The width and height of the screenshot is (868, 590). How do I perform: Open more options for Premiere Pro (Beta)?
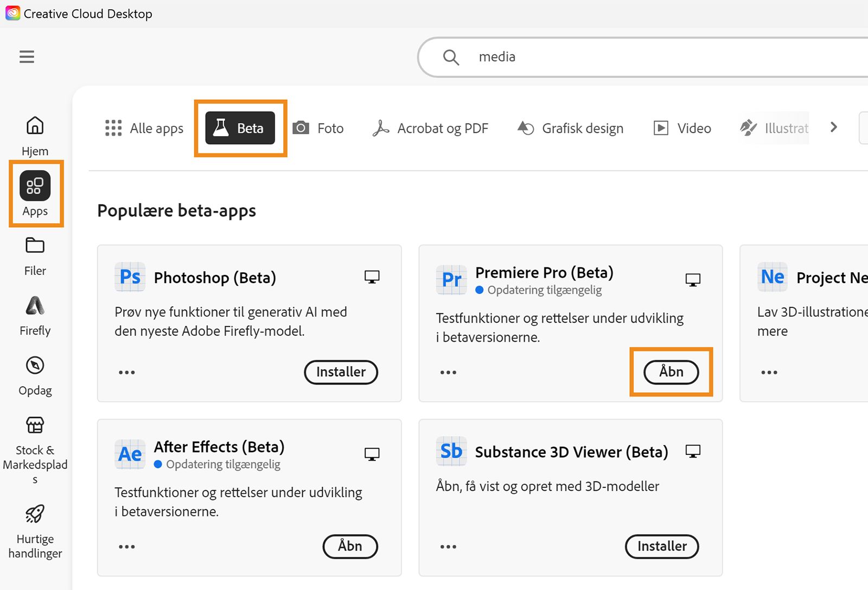point(448,373)
